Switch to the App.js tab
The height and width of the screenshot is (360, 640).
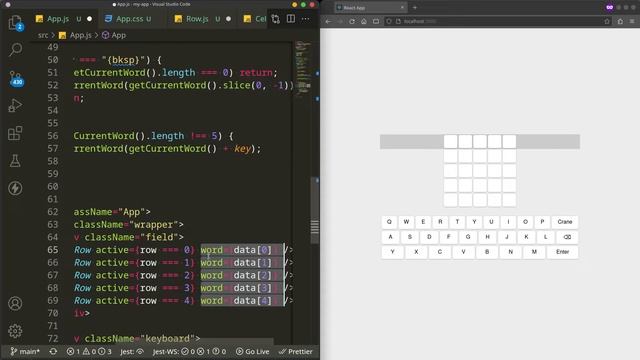coord(58,19)
